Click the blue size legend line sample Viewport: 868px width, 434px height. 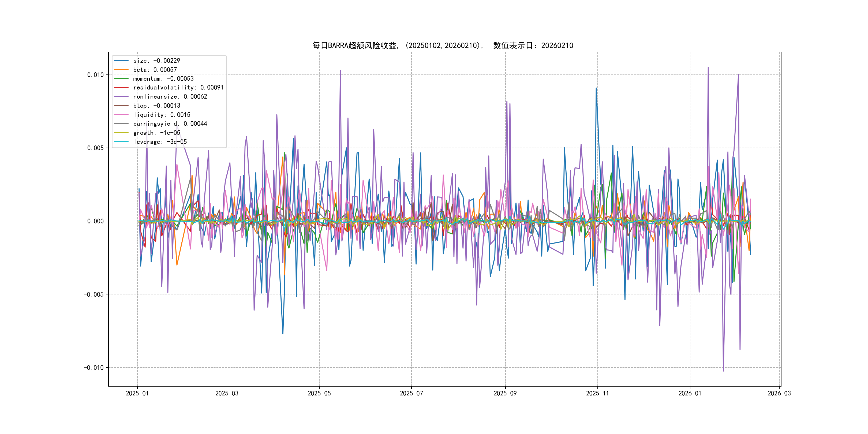[121, 61]
